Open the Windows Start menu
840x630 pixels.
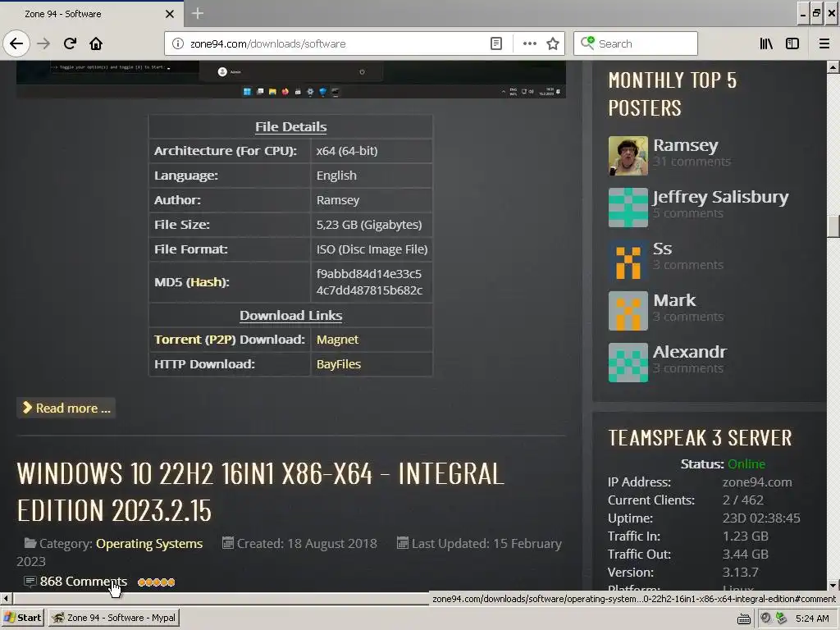(x=22, y=618)
